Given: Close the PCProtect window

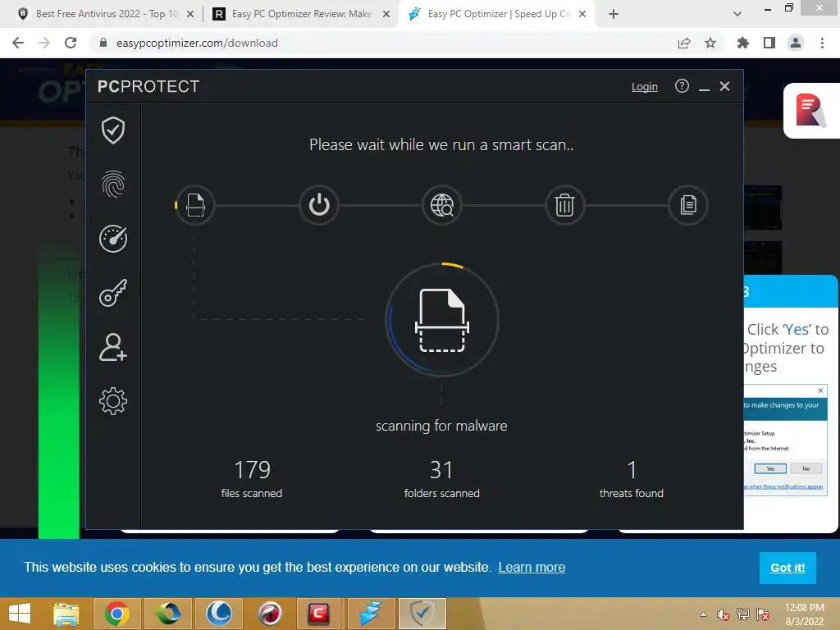Looking at the screenshot, I should (x=725, y=86).
